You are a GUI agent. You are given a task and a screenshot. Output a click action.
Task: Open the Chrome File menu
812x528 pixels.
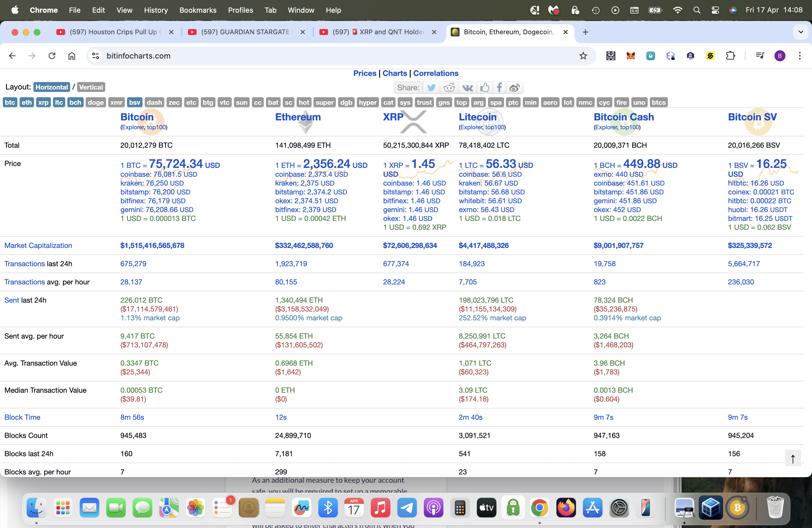74,10
